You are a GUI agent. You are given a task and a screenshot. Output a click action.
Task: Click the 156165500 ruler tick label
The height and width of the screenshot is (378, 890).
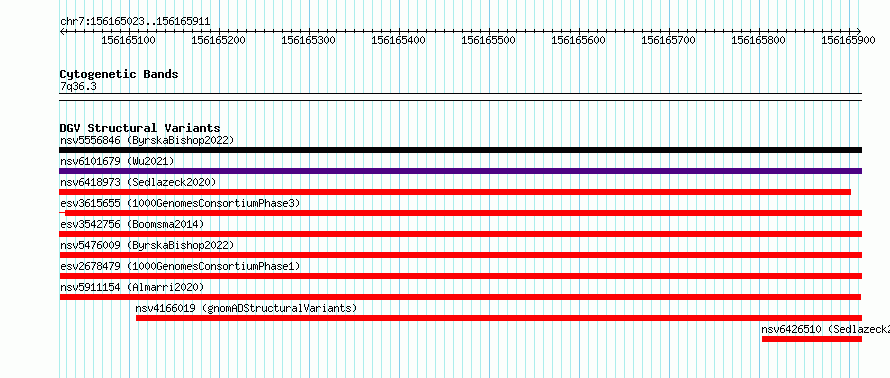[489, 40]
